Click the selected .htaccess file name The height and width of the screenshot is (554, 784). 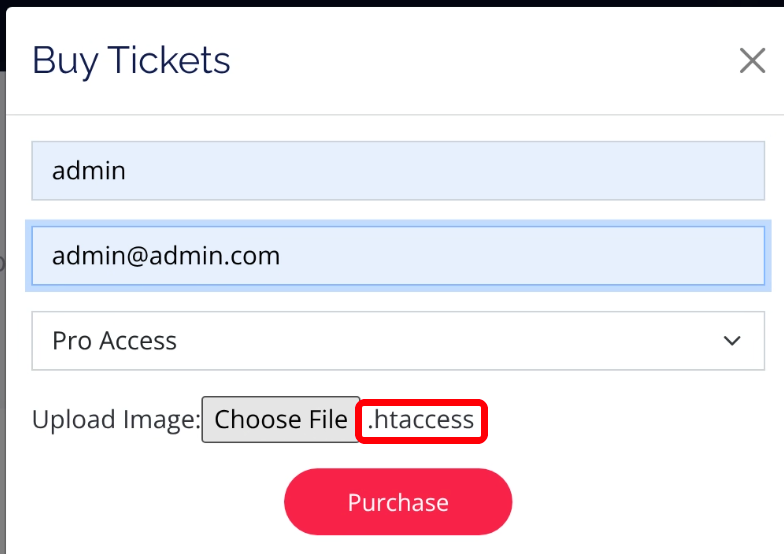421,420
